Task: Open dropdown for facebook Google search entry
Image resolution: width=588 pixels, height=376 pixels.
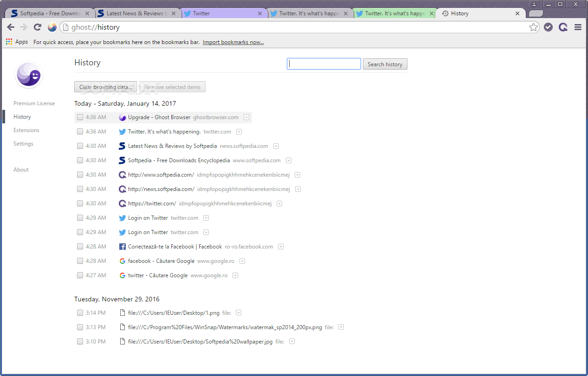Action: [242, 261]
